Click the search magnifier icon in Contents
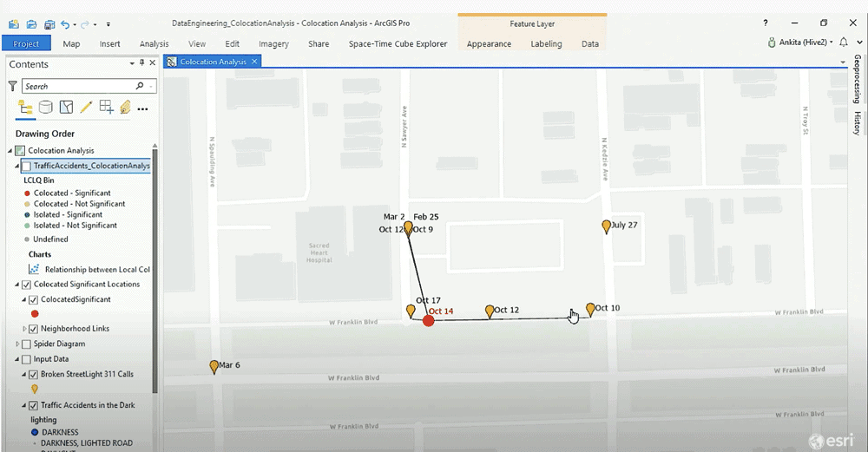Image resolution: width=868 pixels, height=452 pixels. point(140,86)
